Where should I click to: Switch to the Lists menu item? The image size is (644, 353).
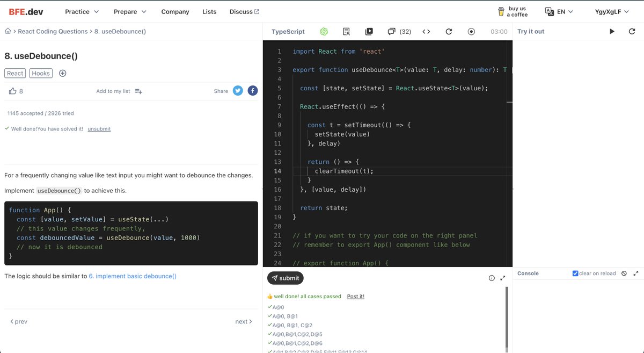pos(209,11)
